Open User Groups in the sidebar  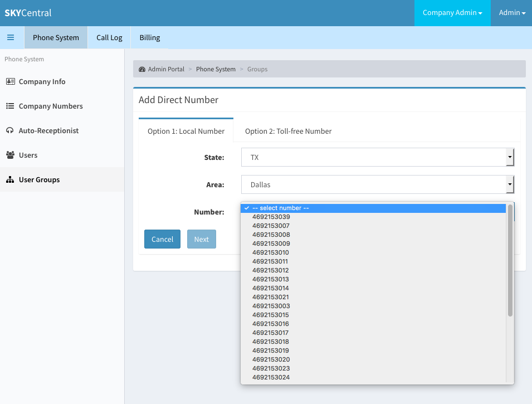click(62, 179)
